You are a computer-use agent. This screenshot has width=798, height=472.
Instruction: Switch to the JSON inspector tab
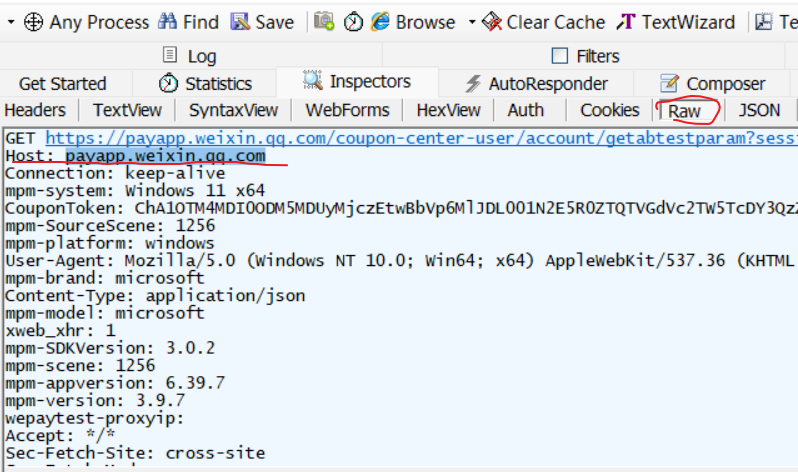(759, 110)
